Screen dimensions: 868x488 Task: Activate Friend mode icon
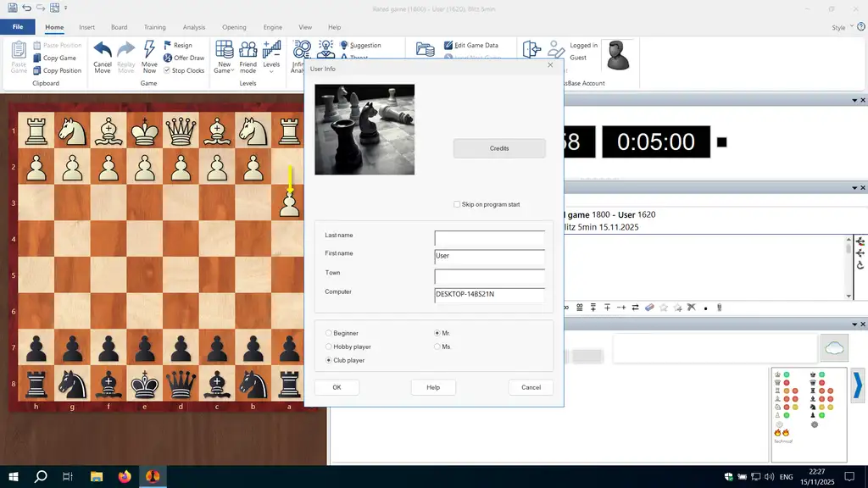[x=248, y=49]
